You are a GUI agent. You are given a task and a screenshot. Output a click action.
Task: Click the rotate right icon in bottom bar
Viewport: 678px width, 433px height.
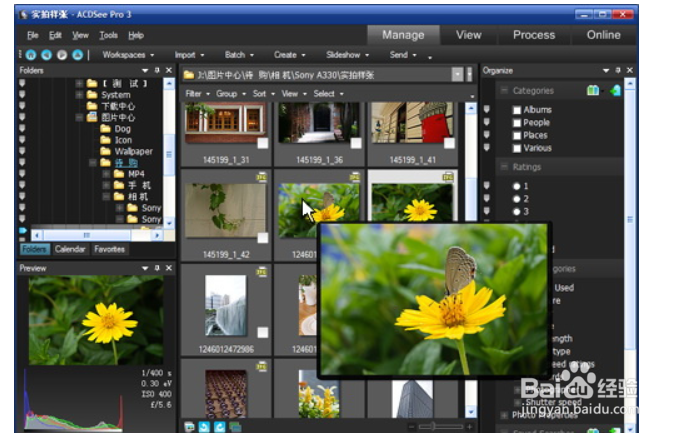[x=220, y=427]
